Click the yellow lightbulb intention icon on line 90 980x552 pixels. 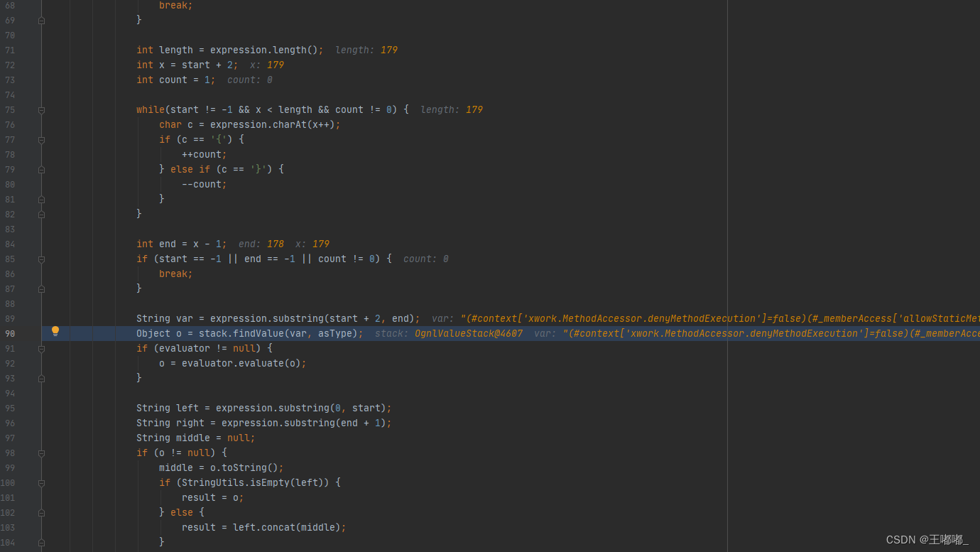click(55, 331)
